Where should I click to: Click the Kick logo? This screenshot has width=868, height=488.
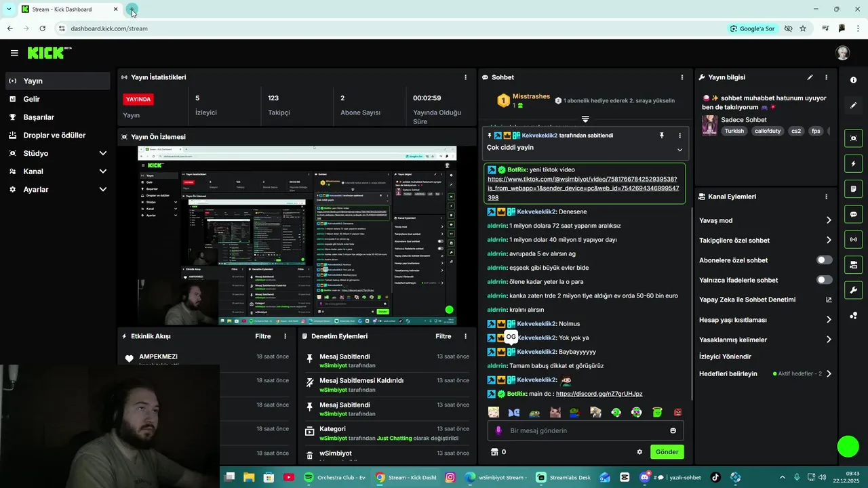tap(48, 53)
